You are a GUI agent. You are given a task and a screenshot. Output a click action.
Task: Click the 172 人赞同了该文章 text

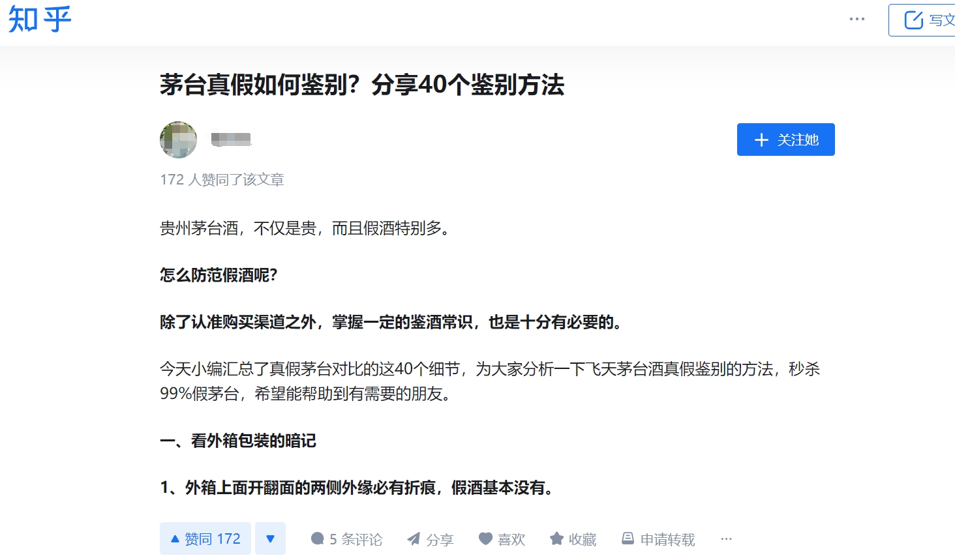pos(222,179)
